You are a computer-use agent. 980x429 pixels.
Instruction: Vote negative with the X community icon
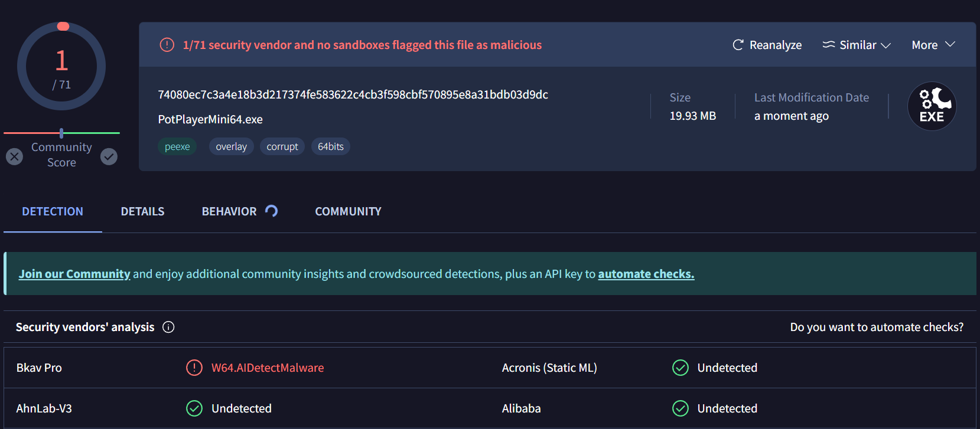[15, 156]
